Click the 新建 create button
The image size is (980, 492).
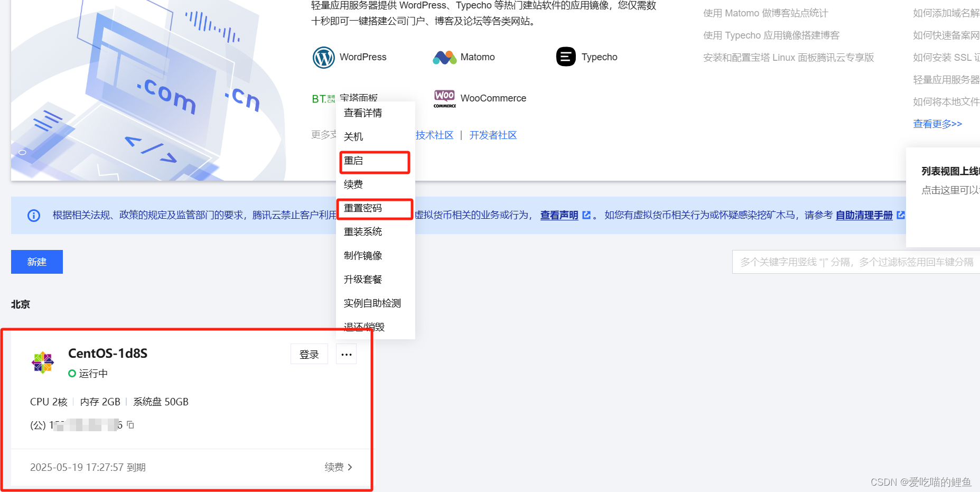(x=36, y=262)
